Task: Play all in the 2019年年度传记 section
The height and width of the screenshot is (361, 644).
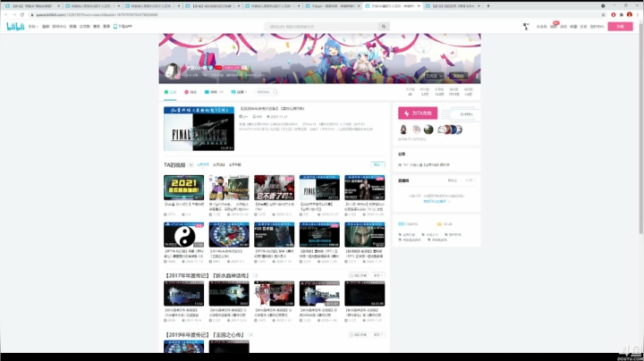Action: [x=358, y=335]
